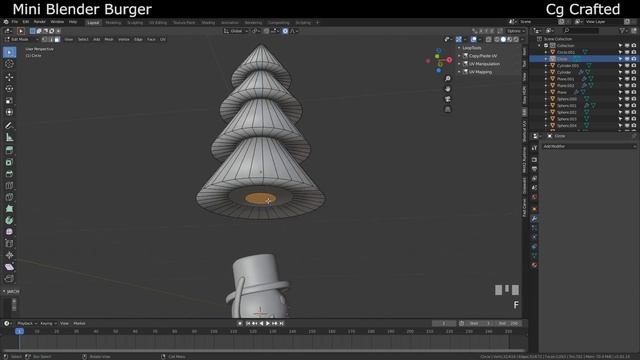This screenshot has height=360, width=640.
Task: Open the Mesh menu in viewport header
Action: point(109,39)
